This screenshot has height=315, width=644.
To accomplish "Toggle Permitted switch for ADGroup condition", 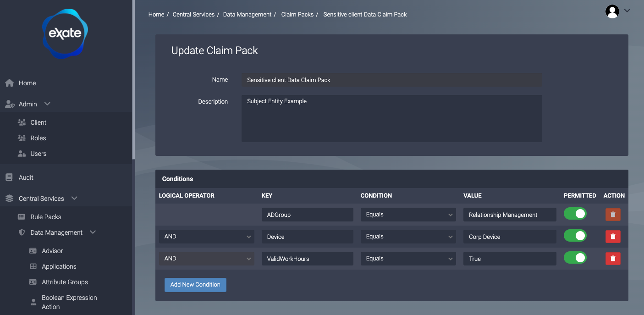I will pos(575,214).
